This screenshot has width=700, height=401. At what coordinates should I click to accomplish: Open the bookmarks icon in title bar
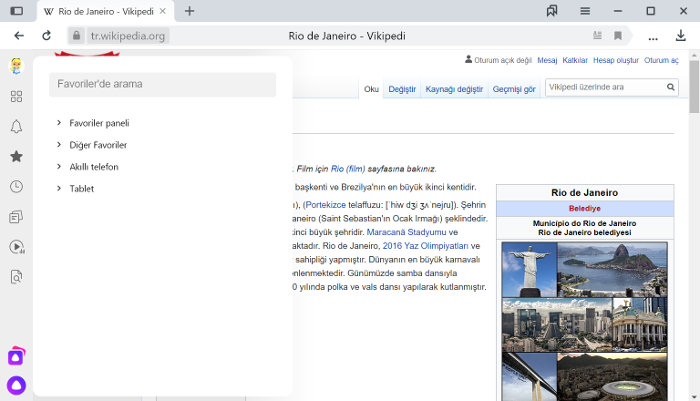click(552, 11)
